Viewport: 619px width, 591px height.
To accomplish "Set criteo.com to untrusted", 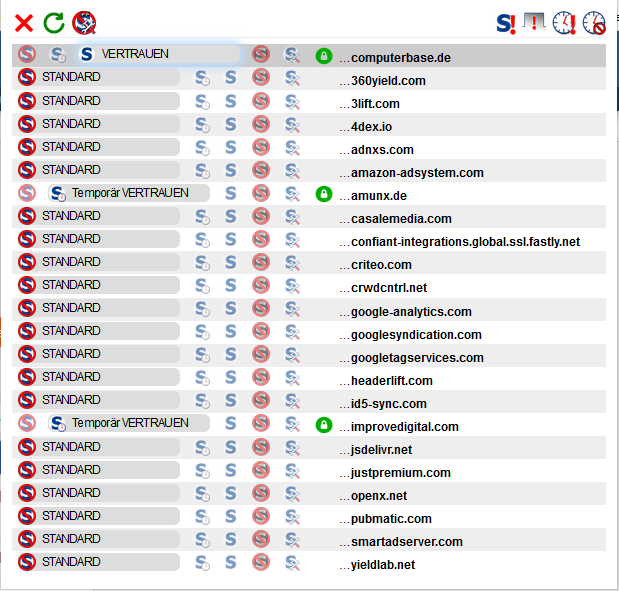I will [x=261, y=262].
